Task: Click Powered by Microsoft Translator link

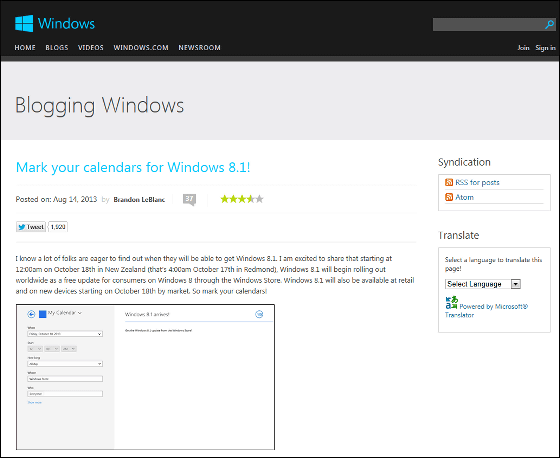Action: pos(486,310)
